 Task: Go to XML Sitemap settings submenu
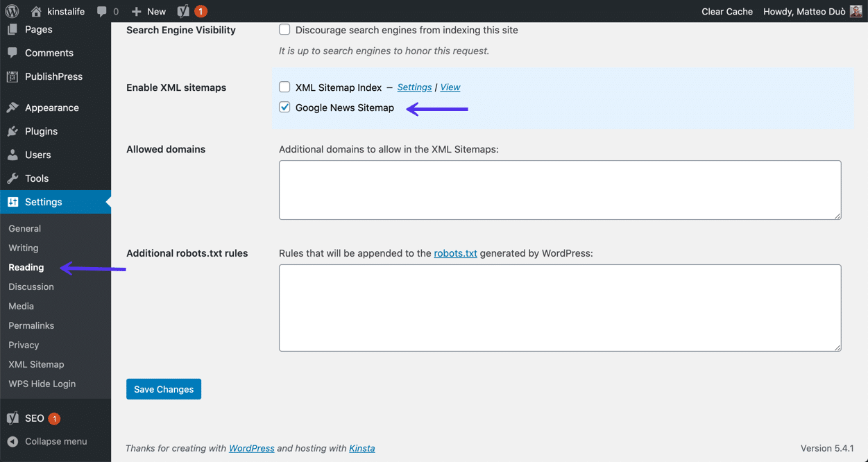tap(36, 364)
